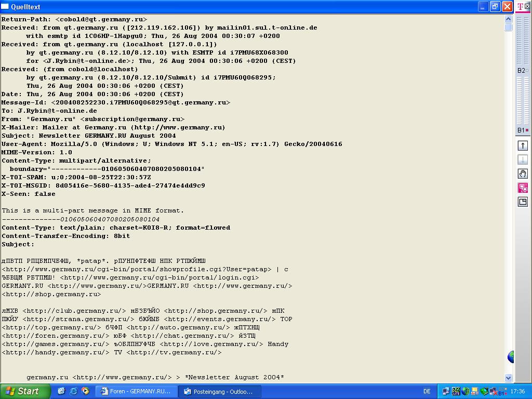Click the club.germany.ru URL
The height and width of the screenshot is (399, 532).
pyautogui.click(x=74, y=311)
